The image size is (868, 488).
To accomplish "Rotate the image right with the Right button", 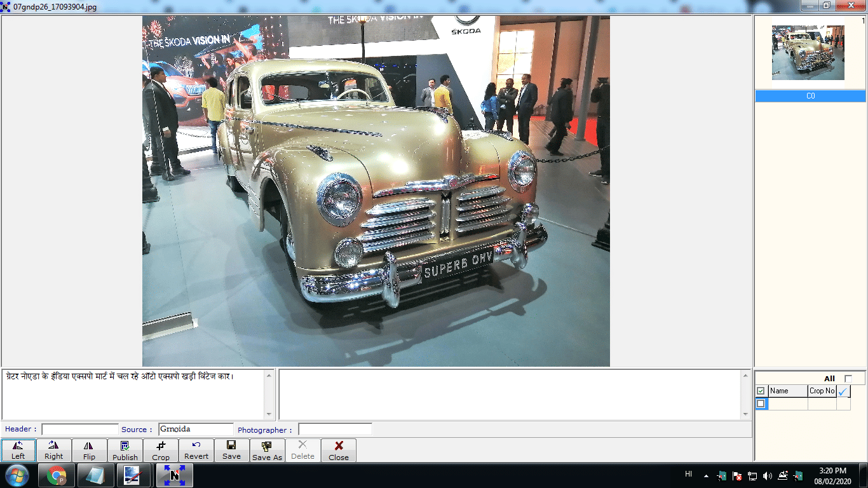I will click(x=54, y=451).
